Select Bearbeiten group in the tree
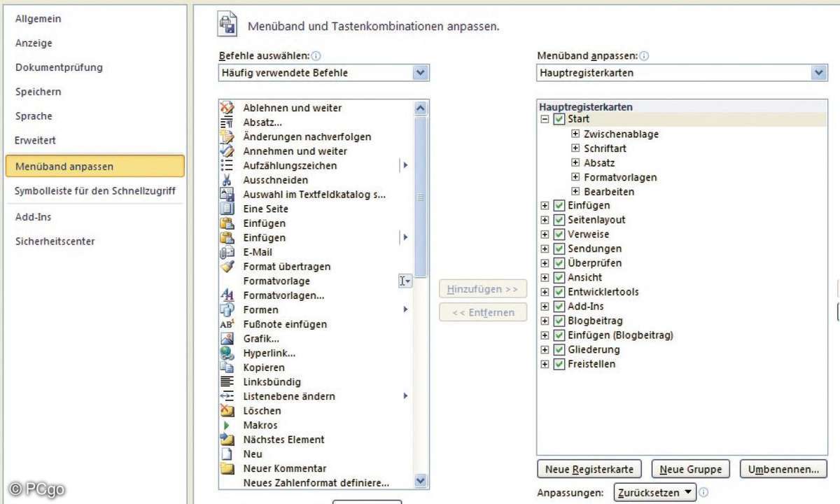This screenshot has height=504, width=840. tap(609, 192)
